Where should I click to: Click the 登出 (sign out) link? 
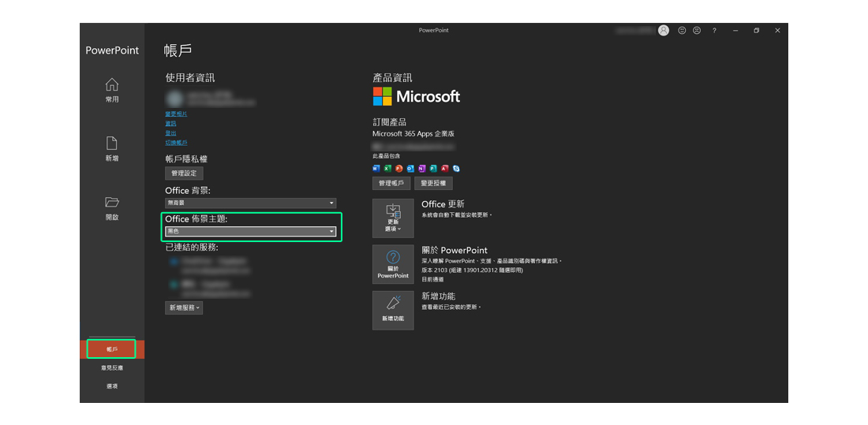[x=170, y=132]
